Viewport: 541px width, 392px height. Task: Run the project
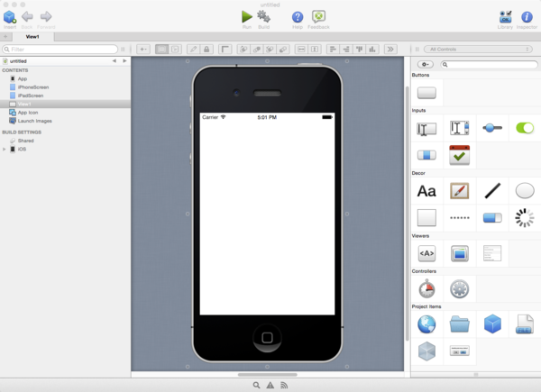click(x=247, y=16)
